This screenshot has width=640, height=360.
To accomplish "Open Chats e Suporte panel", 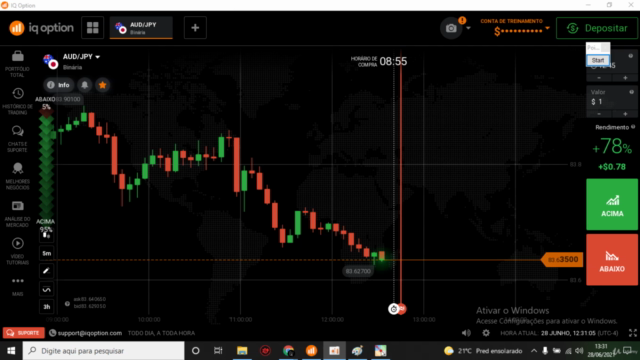I will coord(17,139).
